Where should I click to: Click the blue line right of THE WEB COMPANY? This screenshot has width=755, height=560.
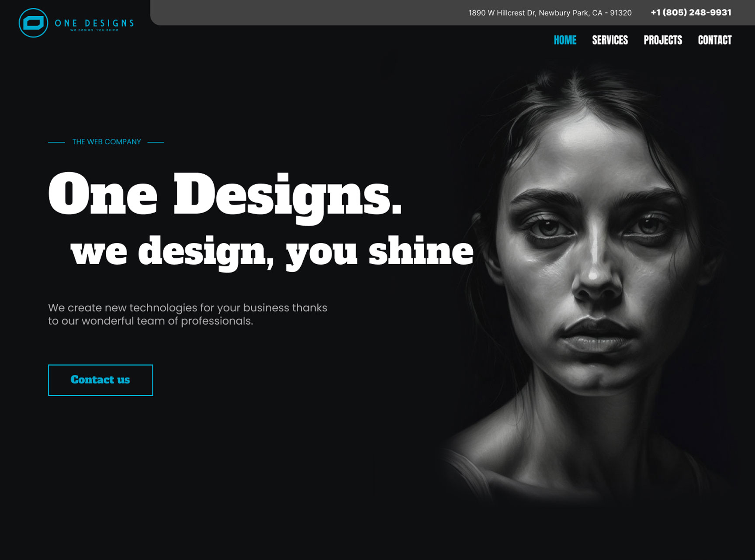156,142
